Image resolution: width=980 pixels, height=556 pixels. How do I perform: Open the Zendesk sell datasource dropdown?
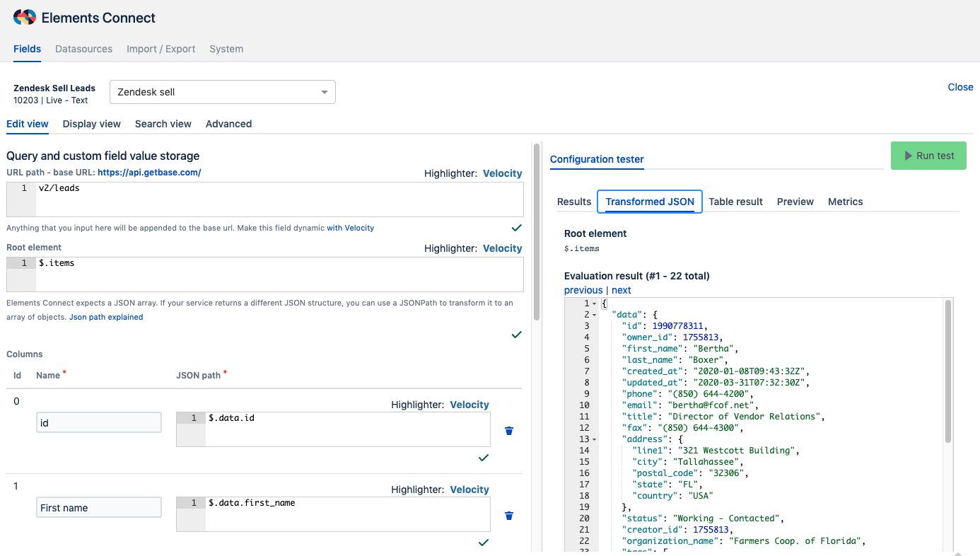(222, 92)
